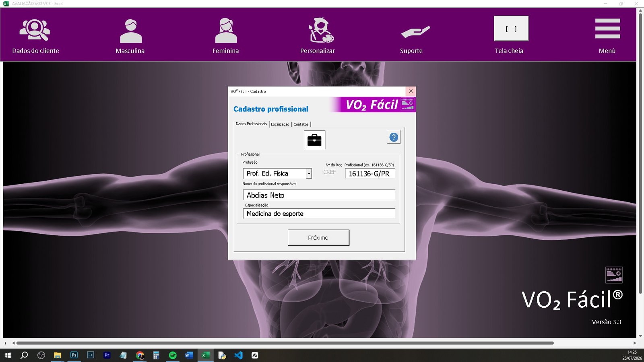The height and width of the screenshot is (362, 644).
Task: Select the Dados Profissionais tab
Action: pyautogui.click(x=251, y=124)
